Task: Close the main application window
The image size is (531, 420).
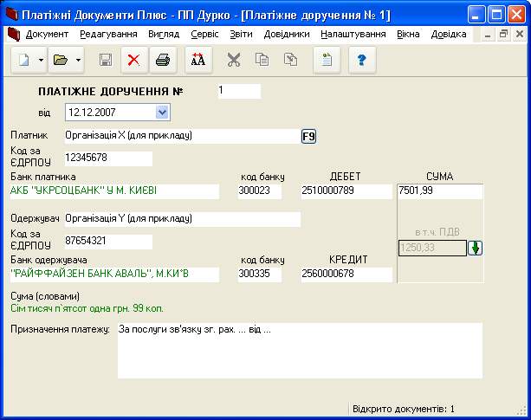Action: tap(516, 15)
